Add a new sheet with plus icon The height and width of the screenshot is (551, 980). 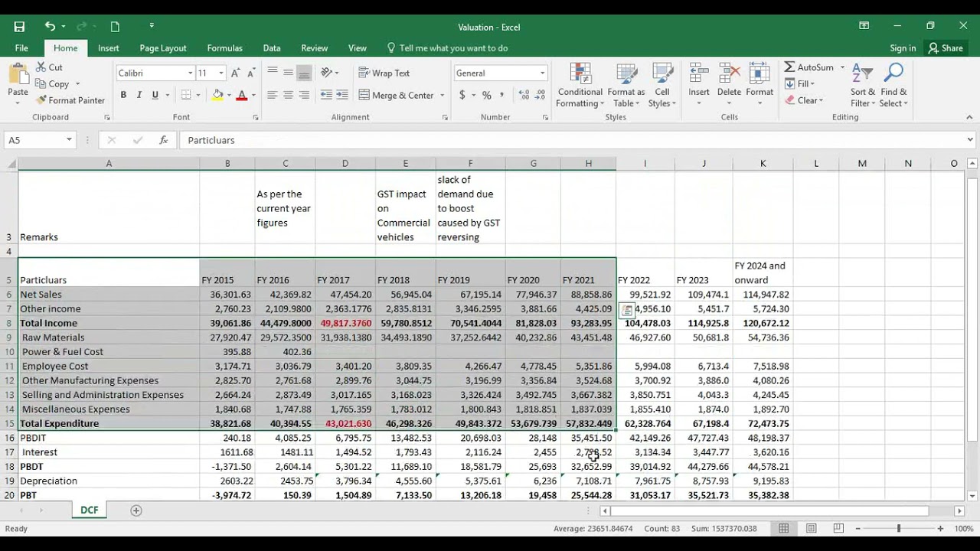136,510
